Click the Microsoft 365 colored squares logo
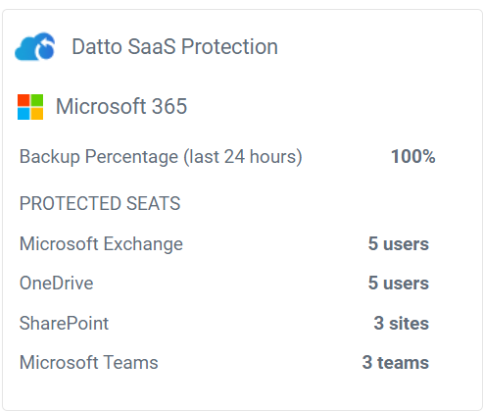Screen dimensions: 490x412 [30, 107]
